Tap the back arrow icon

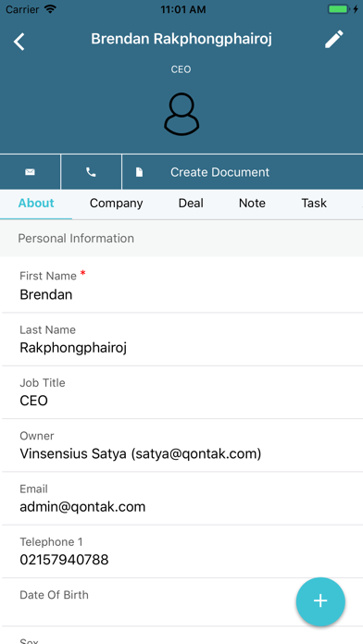pyautogui.click(x=19, y=42)
